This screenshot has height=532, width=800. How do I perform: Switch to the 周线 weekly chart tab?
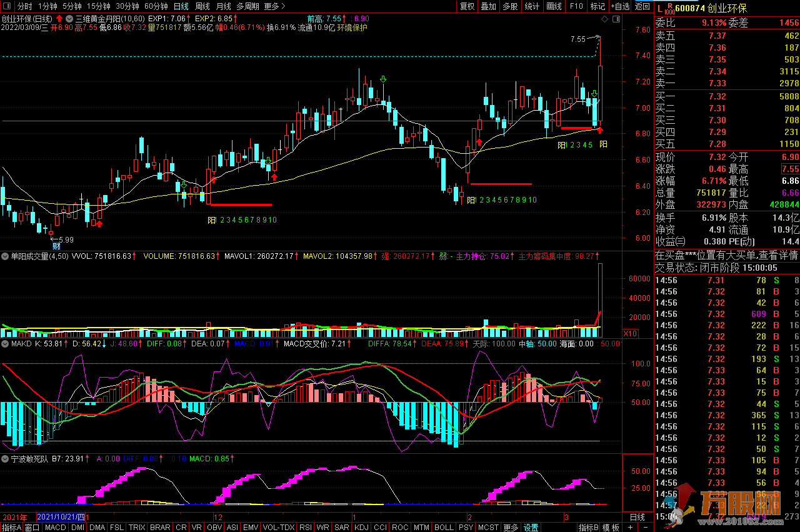202,6
